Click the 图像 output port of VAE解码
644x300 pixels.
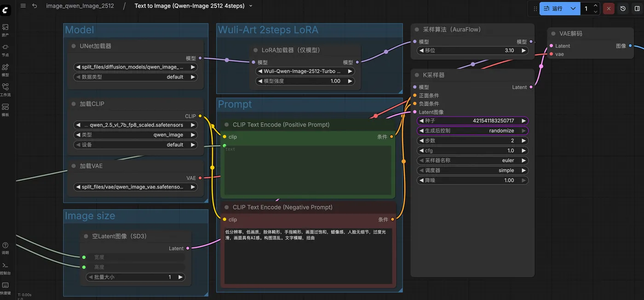(x=630, y=46)
